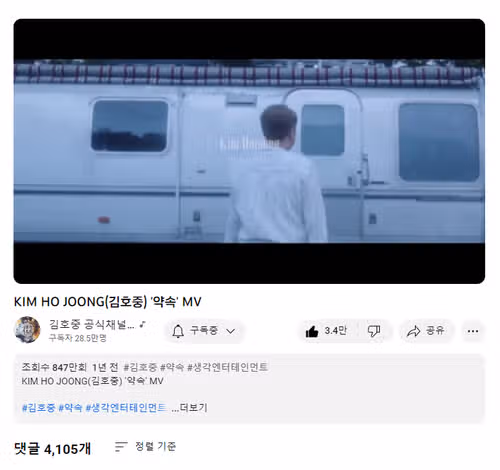Expand description with ...더보기
This screenshot has width=500, height=470.
189,407
